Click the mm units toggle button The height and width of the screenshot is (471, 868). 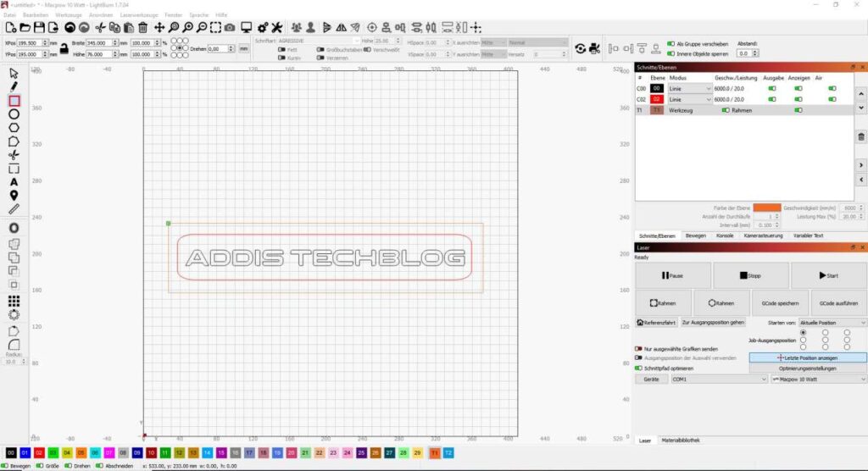click(243, 48)
